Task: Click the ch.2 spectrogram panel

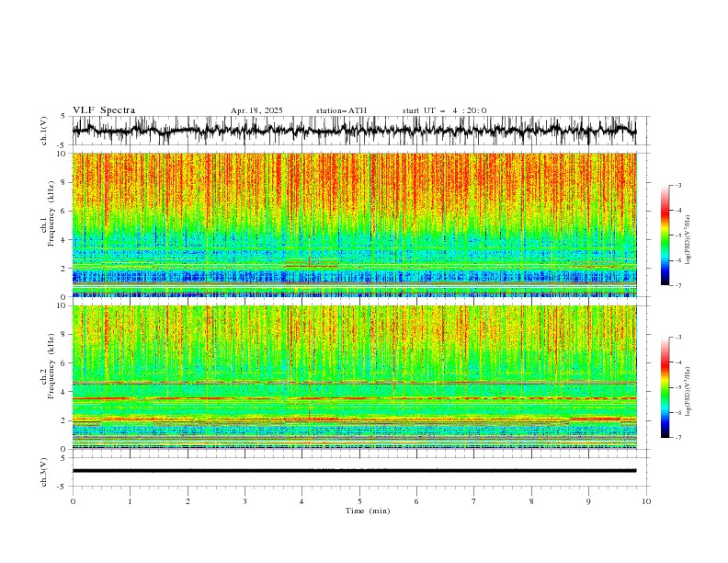Action: click(354, 377)
